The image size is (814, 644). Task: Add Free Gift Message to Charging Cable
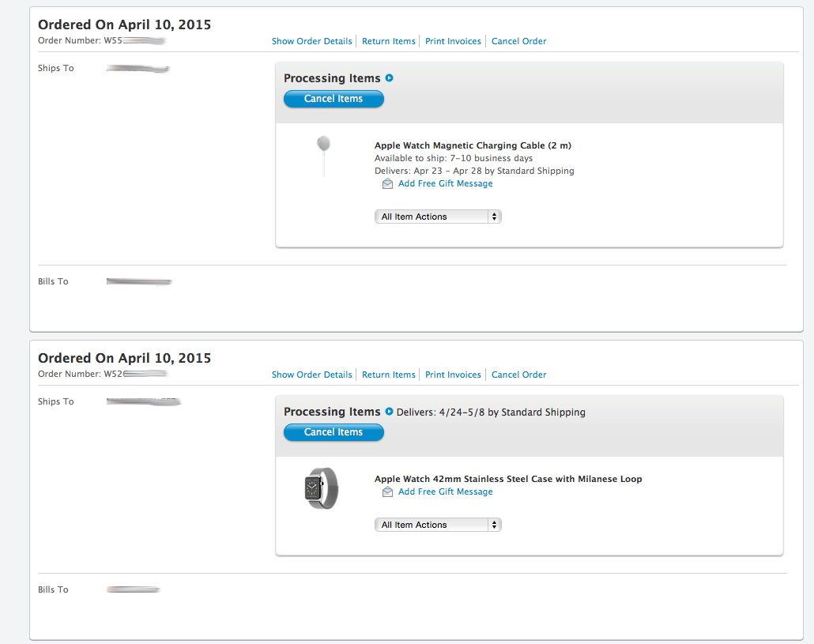tap(445, 183)
